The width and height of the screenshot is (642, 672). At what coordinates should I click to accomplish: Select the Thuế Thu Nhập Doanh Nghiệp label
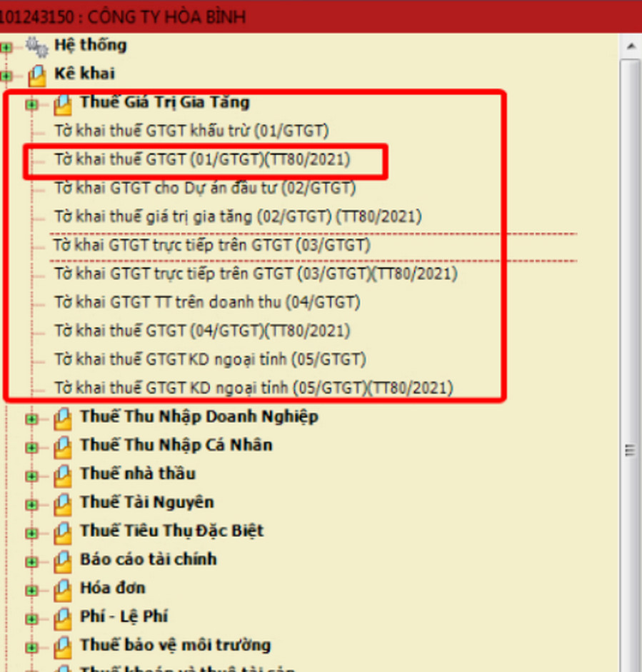coord(199,416)
